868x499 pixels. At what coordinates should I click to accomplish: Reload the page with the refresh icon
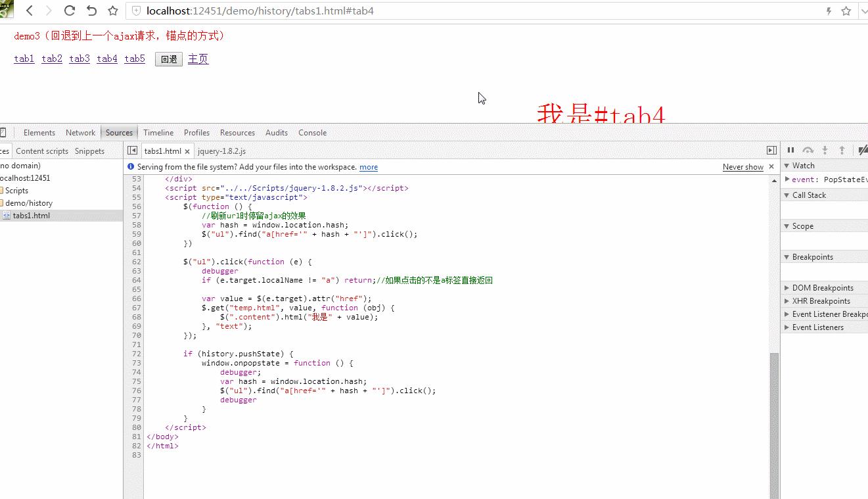[70, 11]
